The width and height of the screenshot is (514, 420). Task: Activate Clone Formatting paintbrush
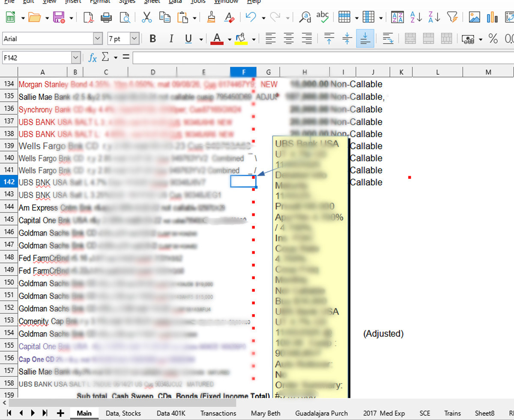(211, 17)
